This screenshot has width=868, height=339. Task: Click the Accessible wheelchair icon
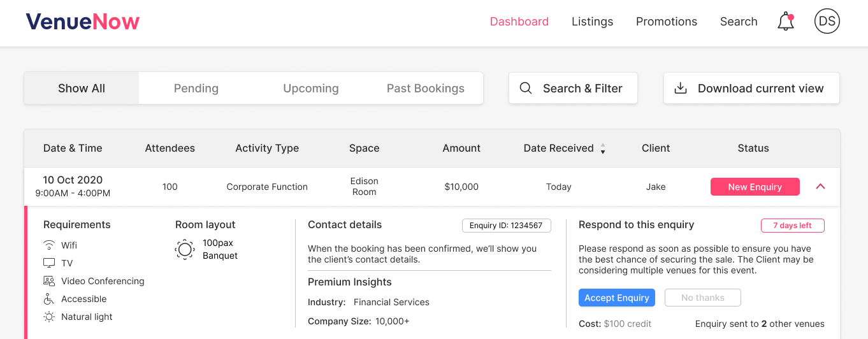[x=49, y=299]
